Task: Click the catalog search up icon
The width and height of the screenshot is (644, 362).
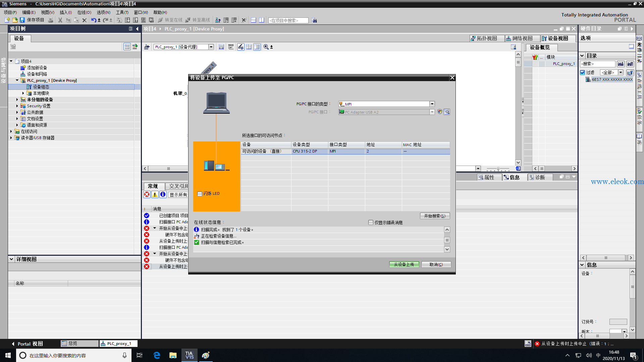Action: (x=630, y=64)
